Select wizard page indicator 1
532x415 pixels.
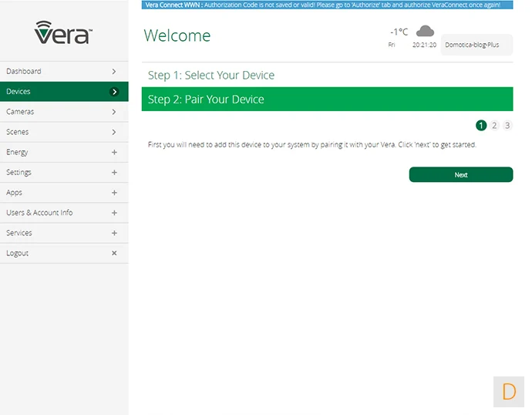click(x=481, y=126)
